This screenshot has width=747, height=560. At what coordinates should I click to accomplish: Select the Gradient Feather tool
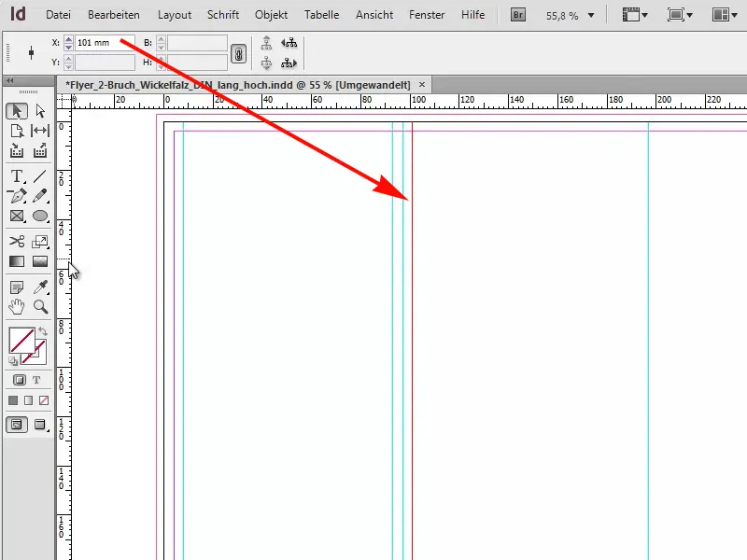tap(40, 261)
